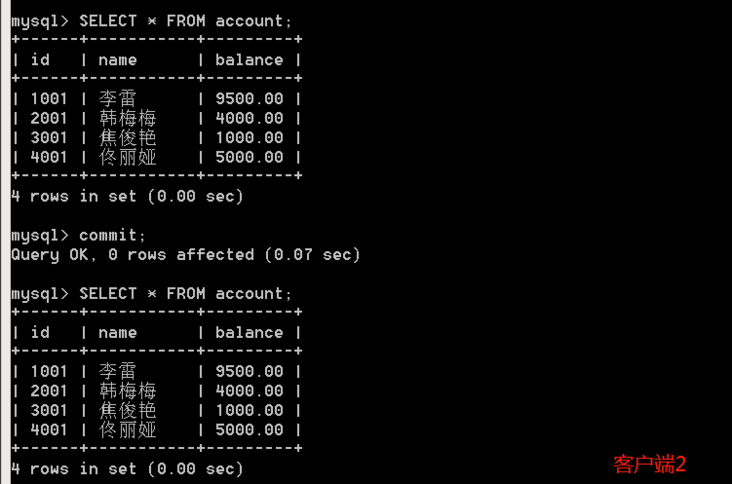Click 韩梅梅 in the post-commit result table

(127, 391)
